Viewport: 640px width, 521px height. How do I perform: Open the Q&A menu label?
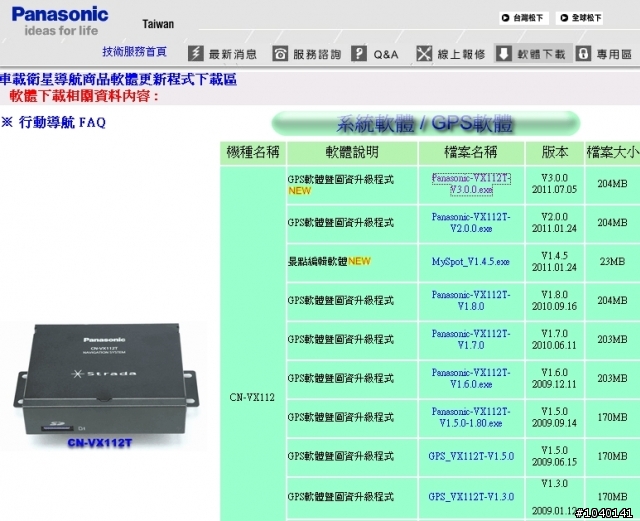coord(386,54)
